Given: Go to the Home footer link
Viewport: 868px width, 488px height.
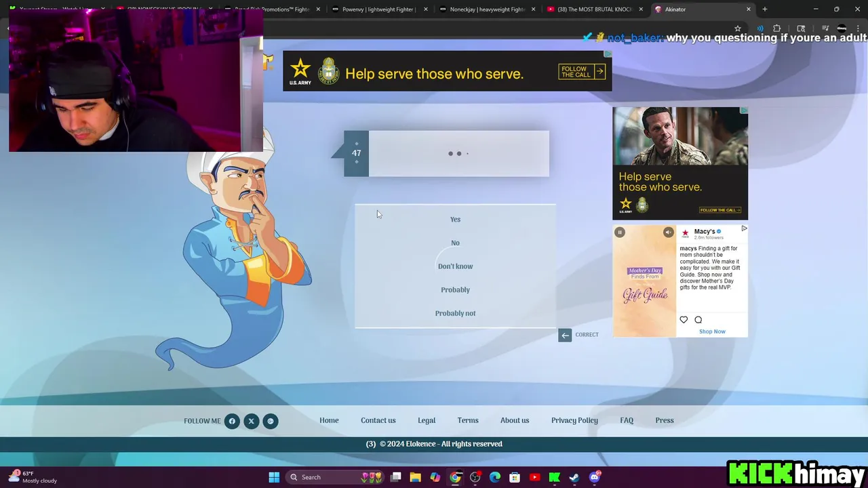Looking at the screenshot, I should [x=329, y=420].
